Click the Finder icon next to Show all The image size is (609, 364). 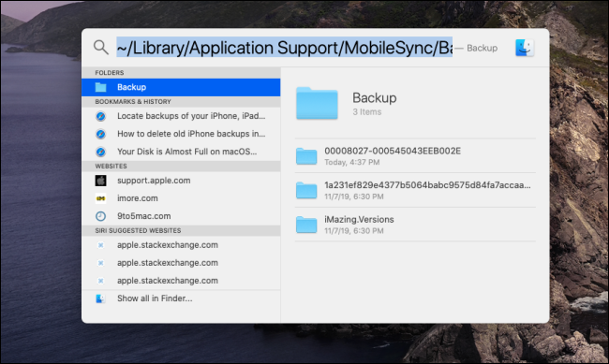pos(100,298)
